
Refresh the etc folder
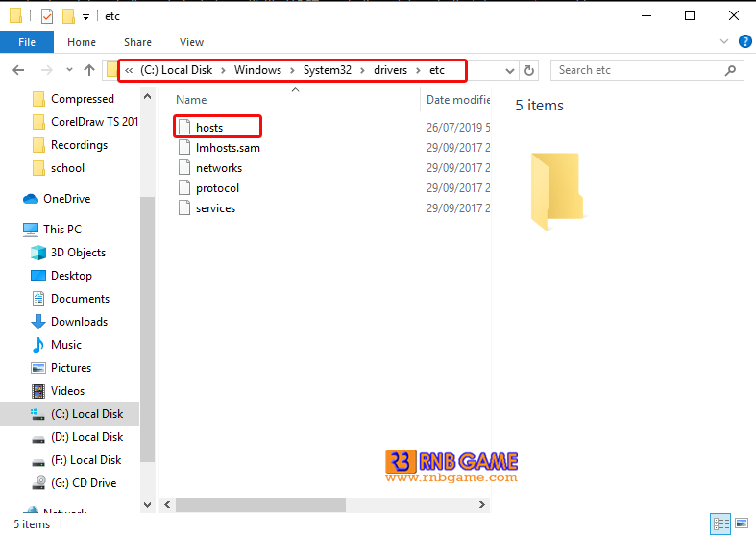(529, 70)
